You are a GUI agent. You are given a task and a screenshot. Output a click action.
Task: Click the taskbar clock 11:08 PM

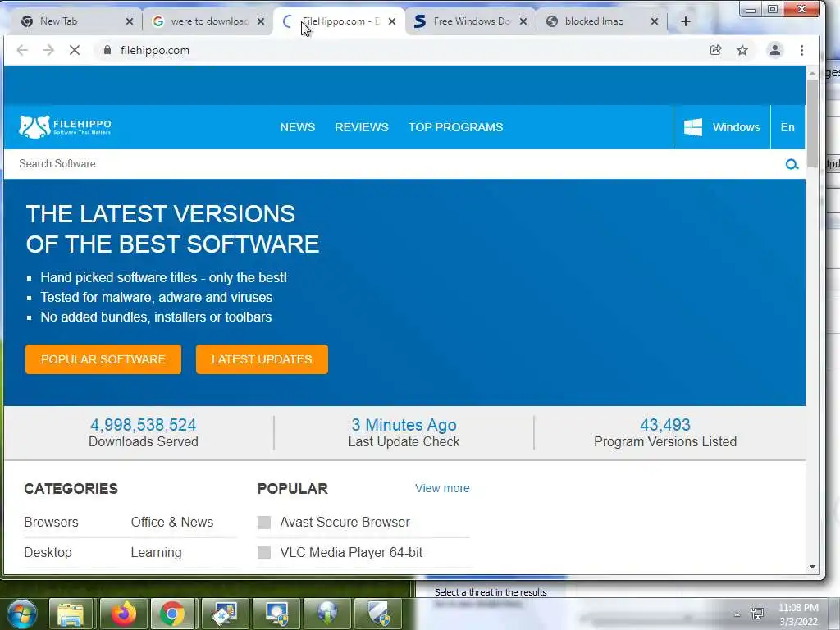click(798, 608)
